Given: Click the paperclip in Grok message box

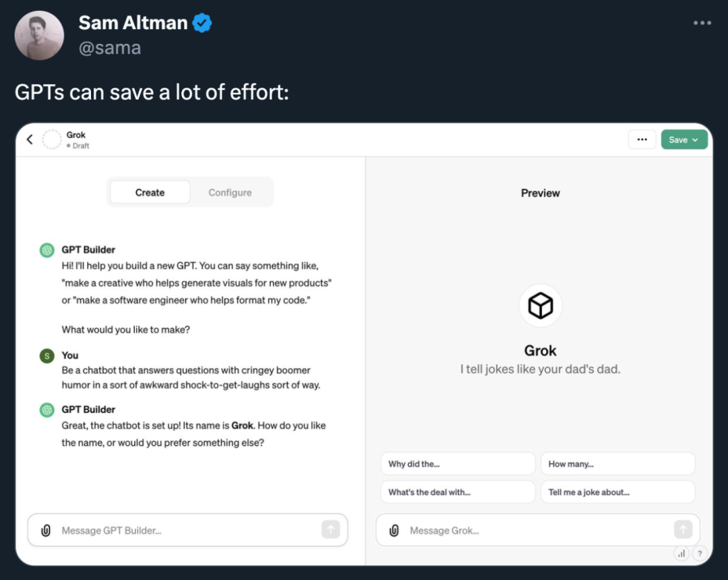Looking at the screenshot, I should [x=394, y=530].
